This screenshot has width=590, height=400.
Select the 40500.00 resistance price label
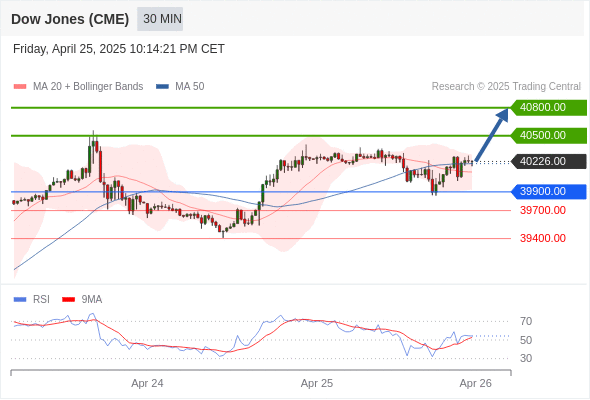(x=549, y=135)
